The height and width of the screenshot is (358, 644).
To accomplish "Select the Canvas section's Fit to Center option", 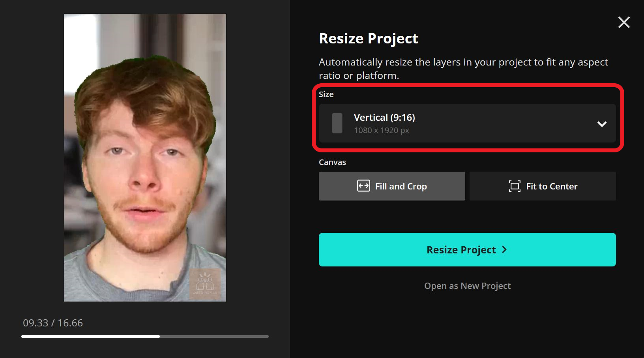I will pos(543,186).
